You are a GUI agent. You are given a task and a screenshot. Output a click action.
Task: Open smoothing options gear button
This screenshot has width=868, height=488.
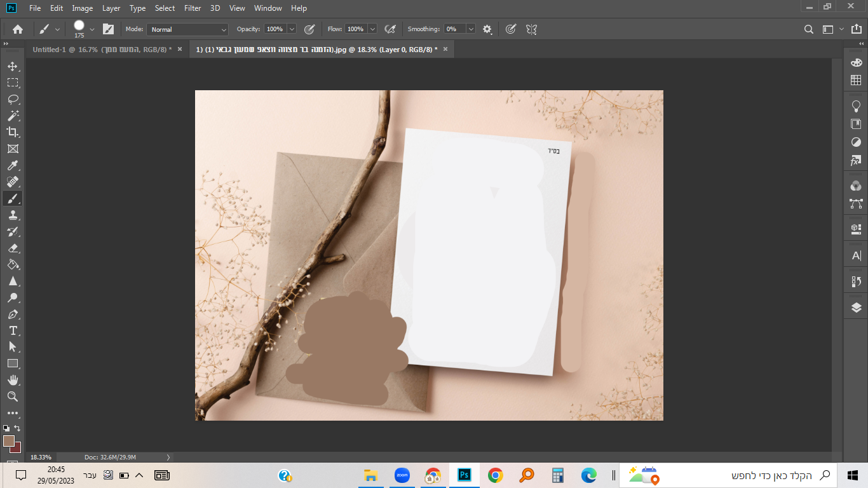pyautogui.click(x=487, y=29)
